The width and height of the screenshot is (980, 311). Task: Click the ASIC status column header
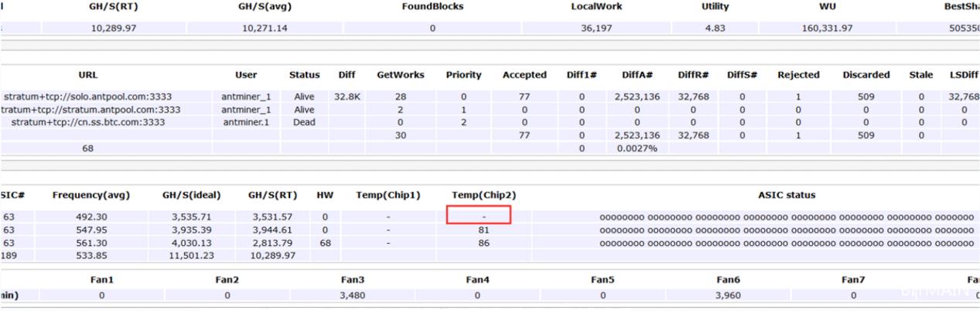(786, 195)
